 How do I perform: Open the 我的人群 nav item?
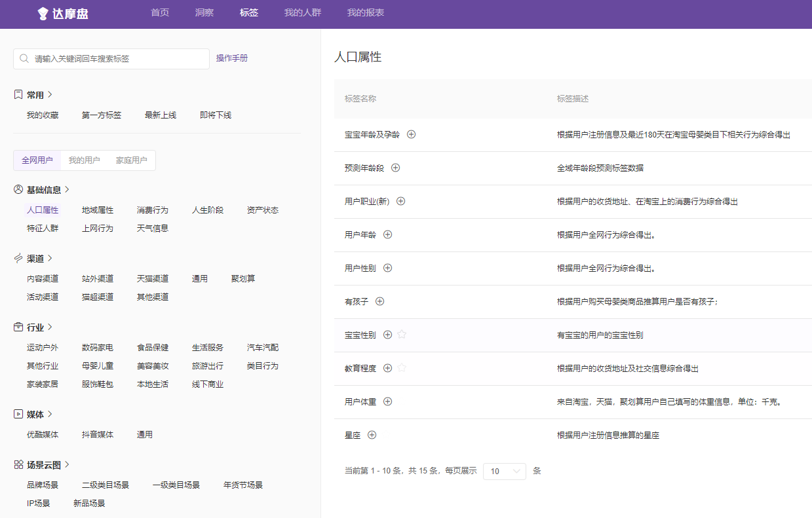(303, 13)
